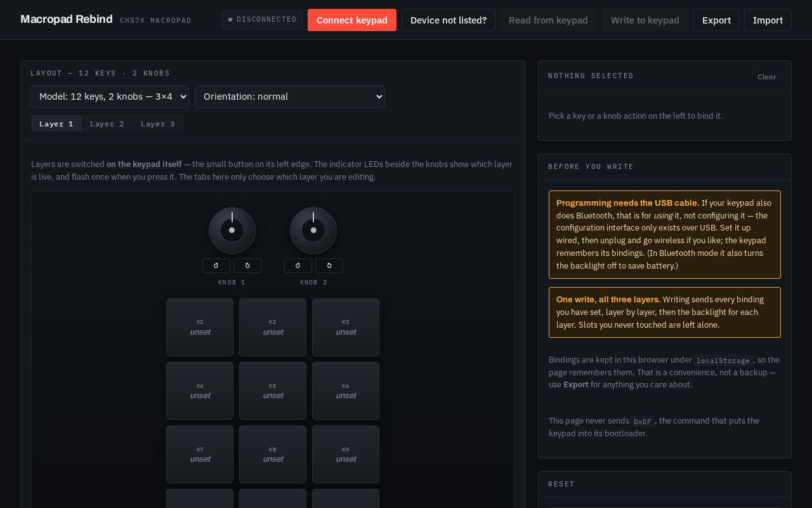Click the Knob 1 dial press action

[x=232, y=231]
